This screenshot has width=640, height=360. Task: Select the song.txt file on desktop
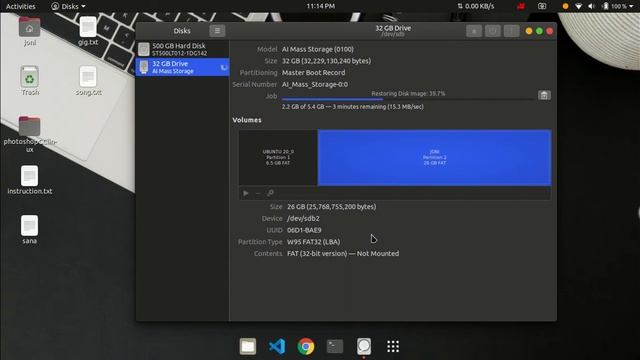88,81
